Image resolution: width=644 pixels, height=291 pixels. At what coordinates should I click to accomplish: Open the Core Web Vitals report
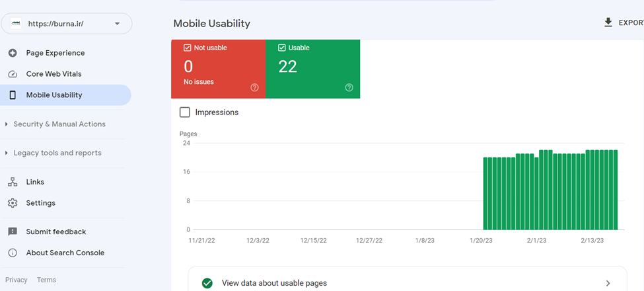[x=54, y=74]
